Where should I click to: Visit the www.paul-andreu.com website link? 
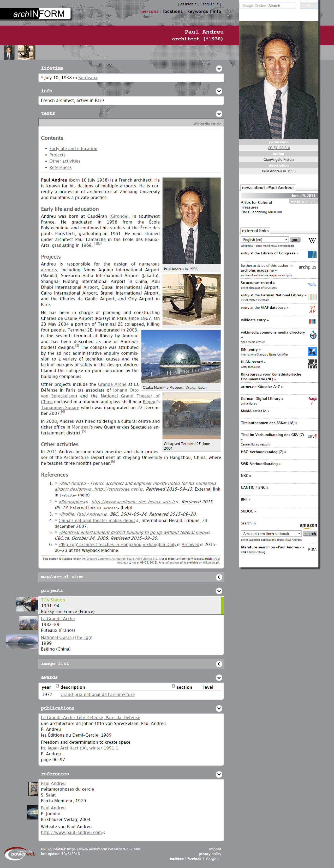pyautogui.click(x=71, y=832)
